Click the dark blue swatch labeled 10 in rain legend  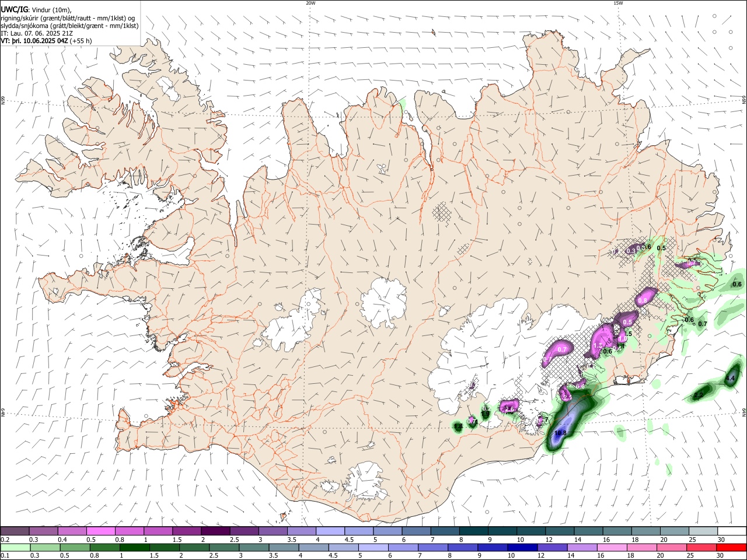[522, 548]
